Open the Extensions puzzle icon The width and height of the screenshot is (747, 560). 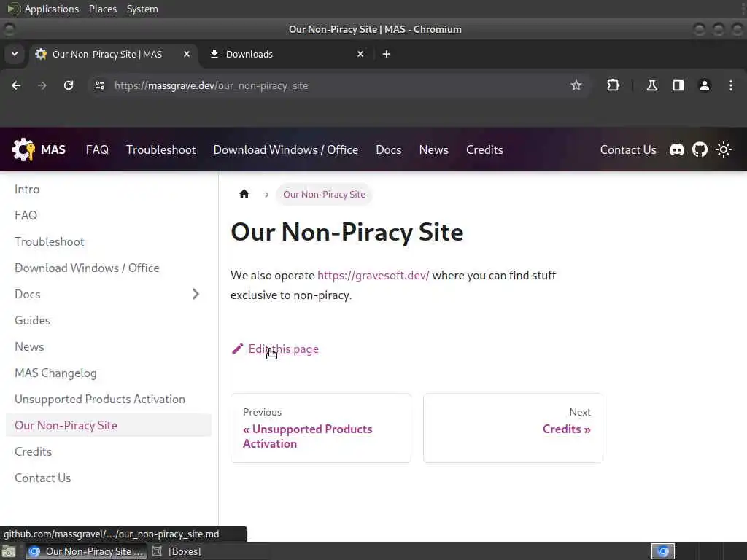point(613,86)
